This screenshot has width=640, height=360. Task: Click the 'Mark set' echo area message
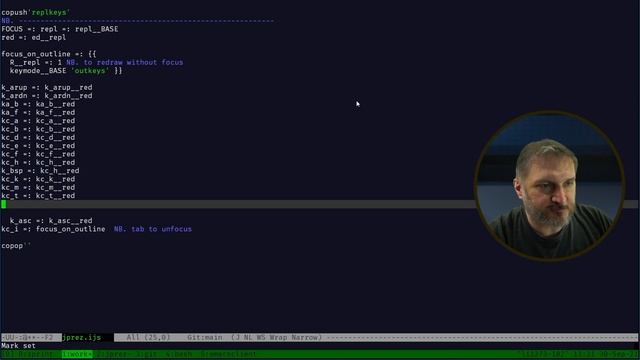(18, 346)
